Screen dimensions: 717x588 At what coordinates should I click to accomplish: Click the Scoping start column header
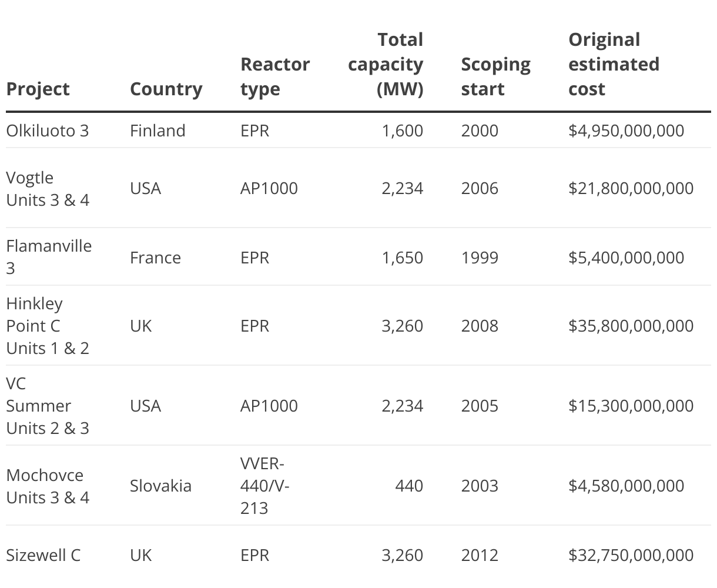pos(495,76)
